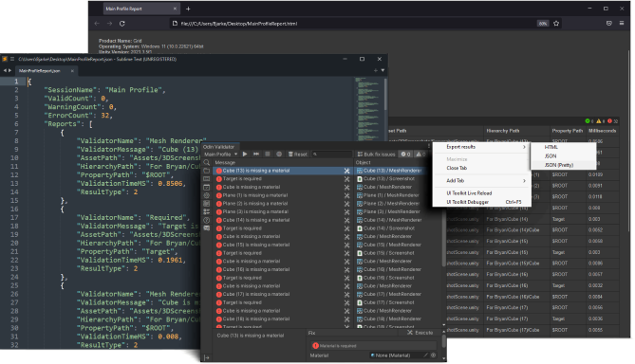The image size is (635, 364).
Task: Click fix icon for Cube (14) is missing a material
Action: (x=346, y=221)
